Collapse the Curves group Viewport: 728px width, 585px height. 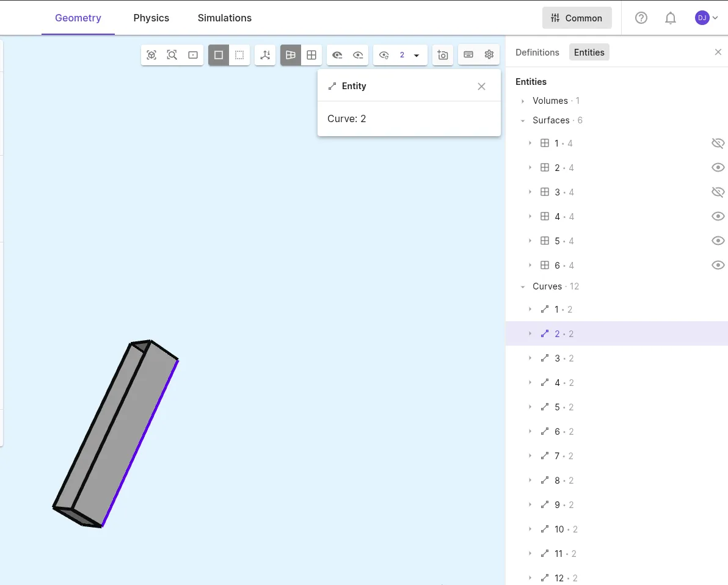pos(523,287)
